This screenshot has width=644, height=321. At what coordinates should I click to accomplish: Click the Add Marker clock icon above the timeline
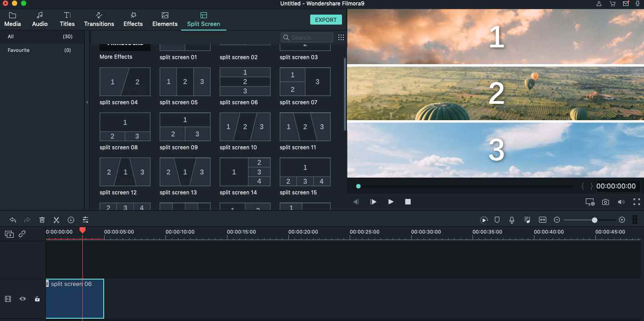tap(71, 219)
